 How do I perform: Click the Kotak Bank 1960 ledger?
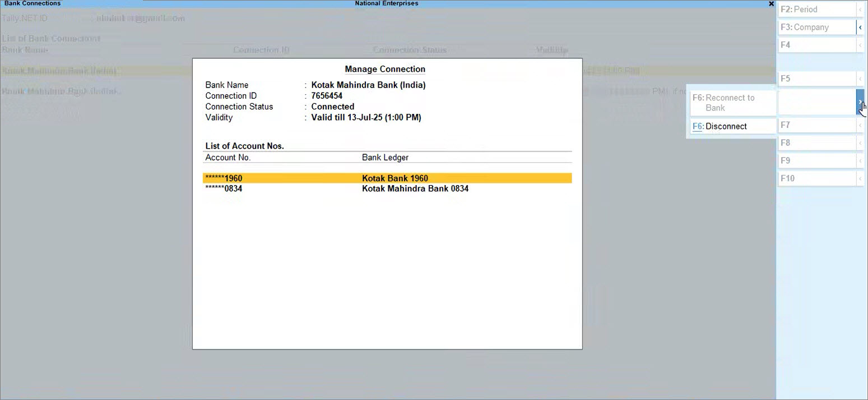tap(395, 178)
